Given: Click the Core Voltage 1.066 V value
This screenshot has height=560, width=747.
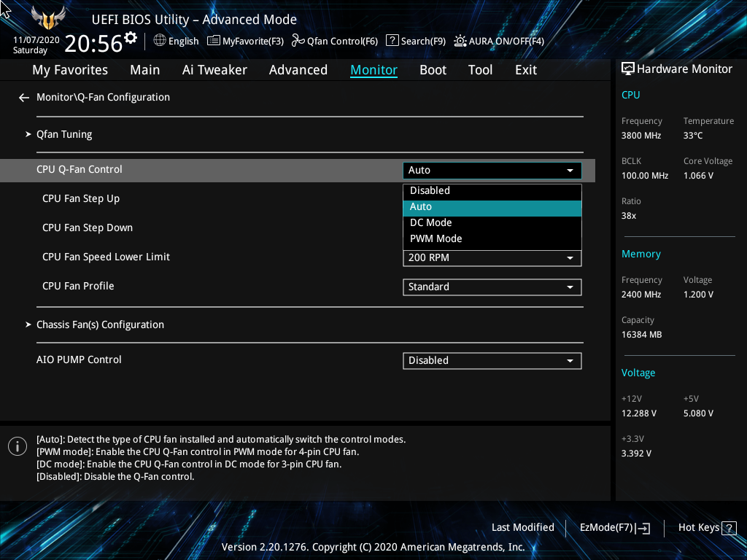Looking at the screenshot, I should pyautogui.click(x=698, y=176).
